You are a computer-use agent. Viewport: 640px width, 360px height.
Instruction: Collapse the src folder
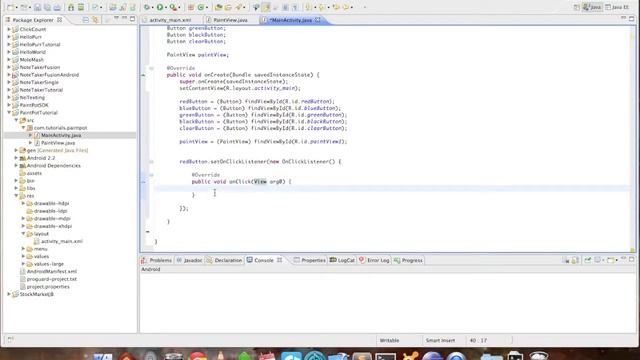pyautogui.click(x=16, y=120)
